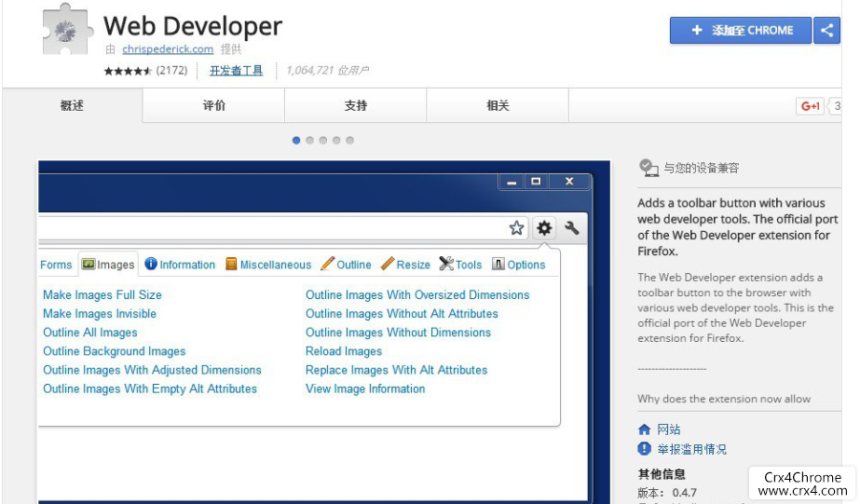This screenshot has height=504, width=860.
Task: Click the exclamation icon beside 举报滥用情况
Action: click(x=645, y=449)
